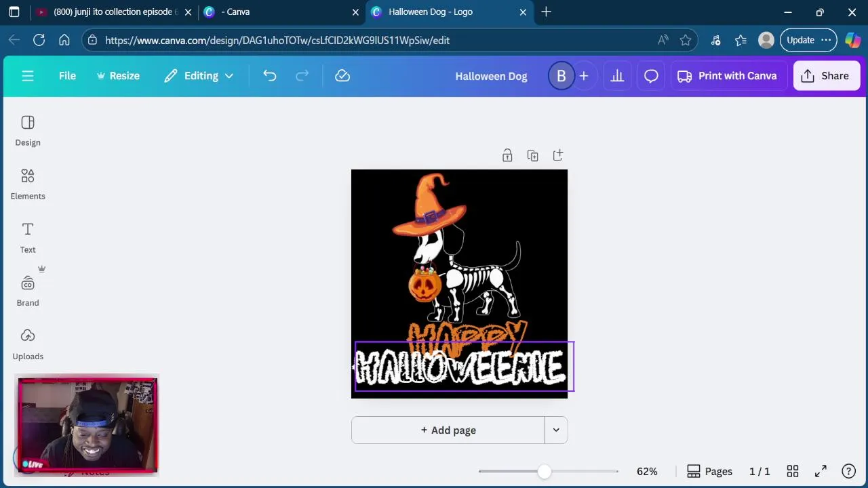This screenshot has height=488, width=868.
Task: Expand the Add page options chevron
Action: click(x=556, y=430)
